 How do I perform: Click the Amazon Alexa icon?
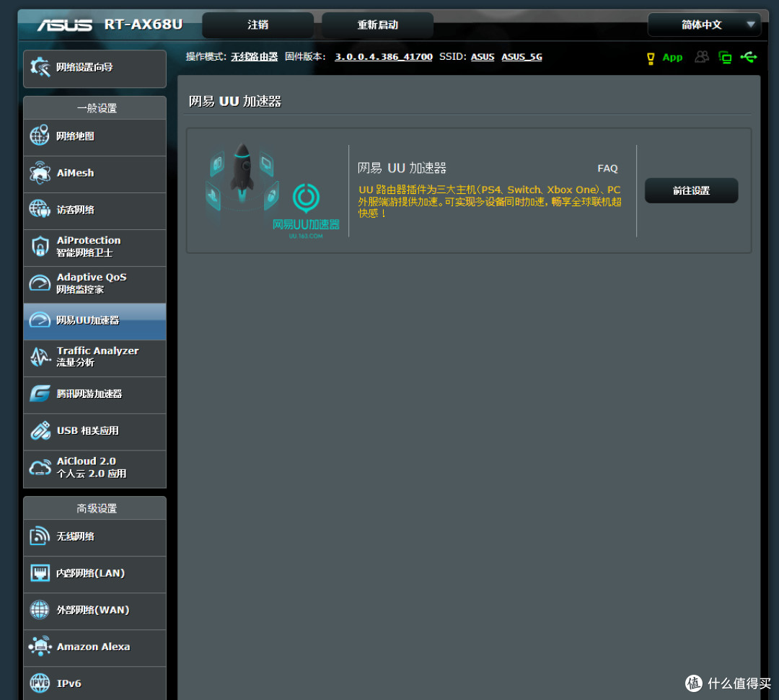[x=40, y=647]
